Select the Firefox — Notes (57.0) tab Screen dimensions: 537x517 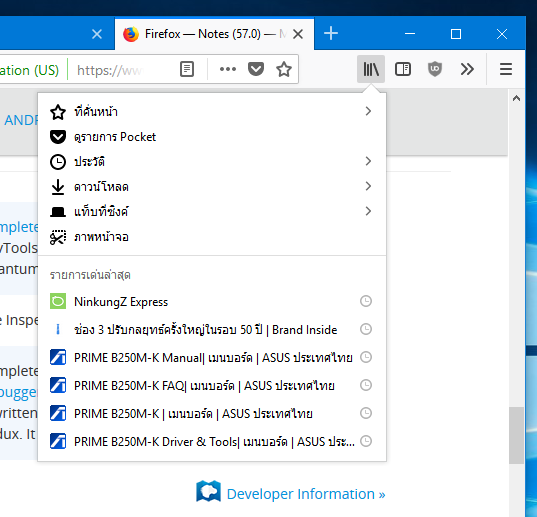point(214,34)
